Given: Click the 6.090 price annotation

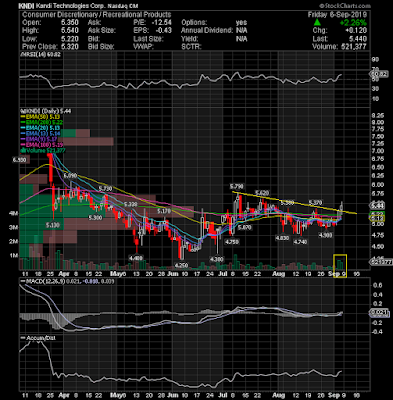Looking at the screenshot, I should click(70, 175).
